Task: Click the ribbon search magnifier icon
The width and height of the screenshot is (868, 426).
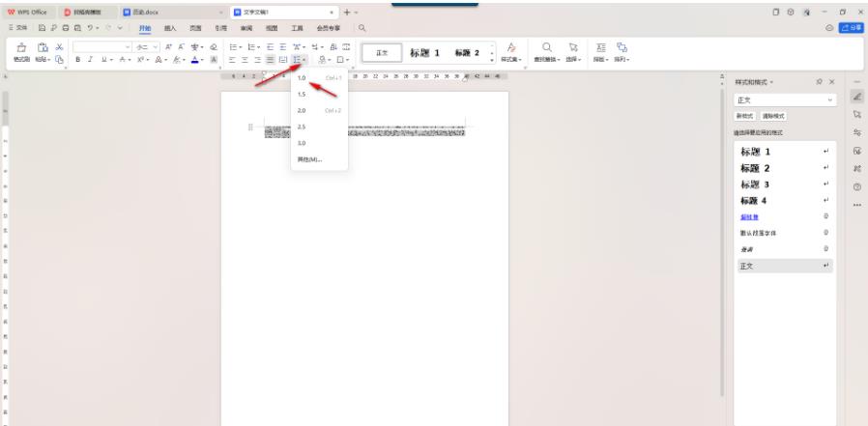Action: (x=362, y=28)
